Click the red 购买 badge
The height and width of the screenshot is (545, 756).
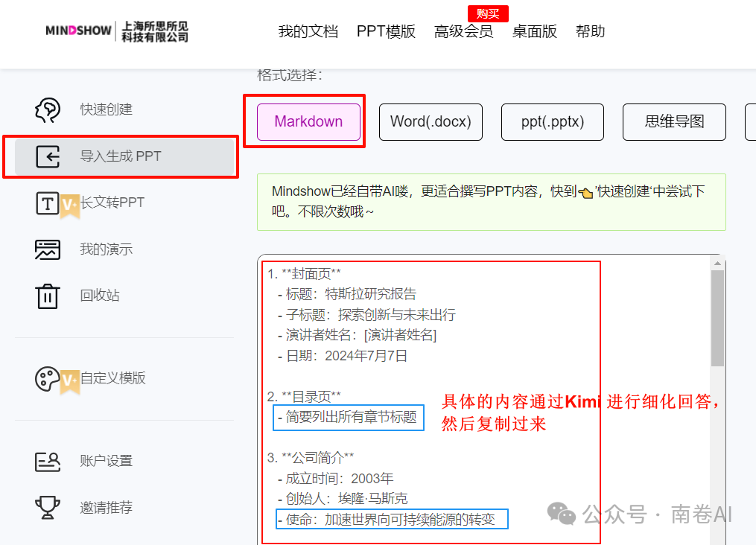pyautogui.click(x=488, y=13)
